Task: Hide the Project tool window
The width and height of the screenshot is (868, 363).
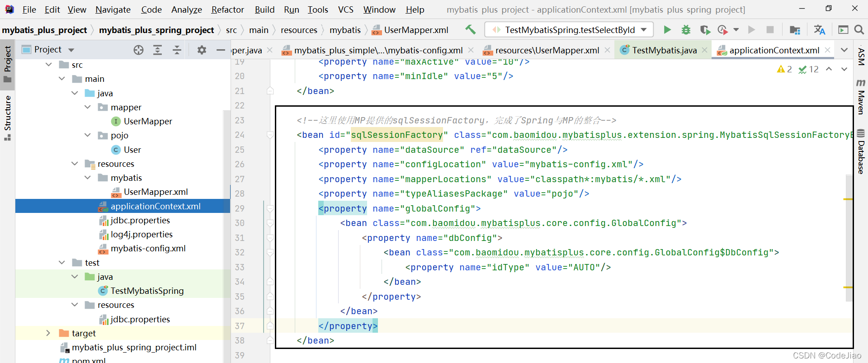Action: pyautogui.click(x=221, y=50)
